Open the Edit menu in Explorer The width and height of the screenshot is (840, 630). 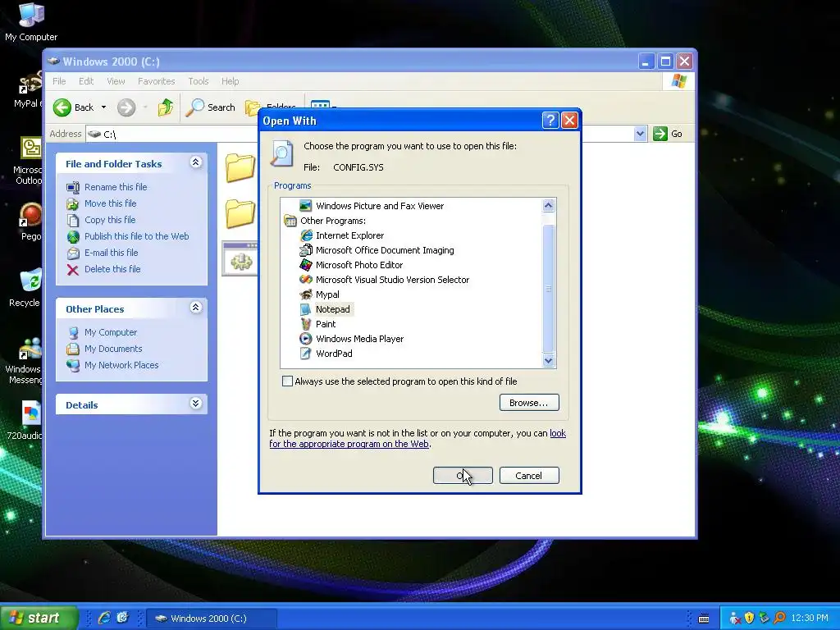coord(86,81)
